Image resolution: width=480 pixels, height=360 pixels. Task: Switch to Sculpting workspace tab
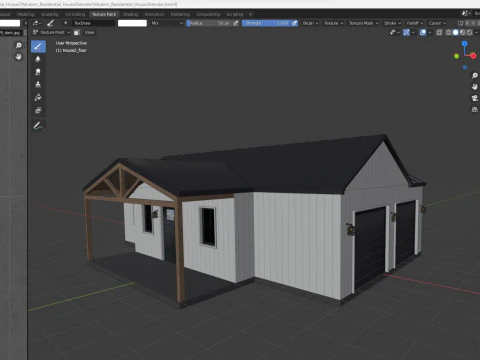(50, 14)
